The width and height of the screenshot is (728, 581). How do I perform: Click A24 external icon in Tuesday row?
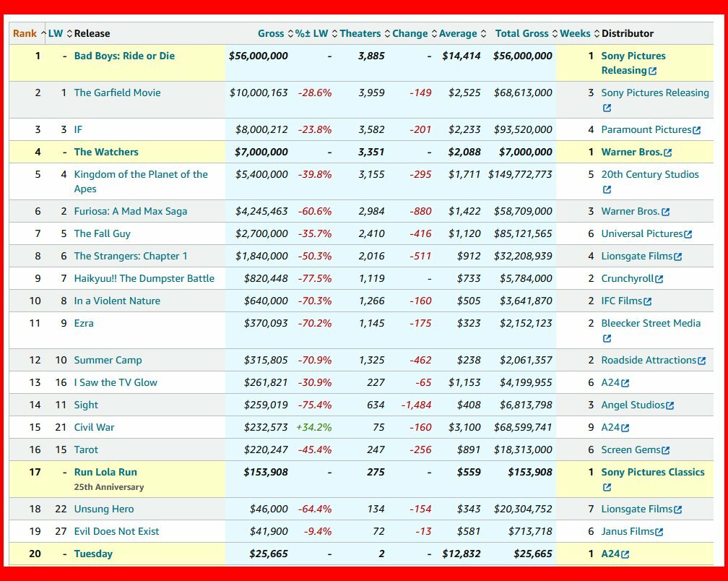[625, 554]
